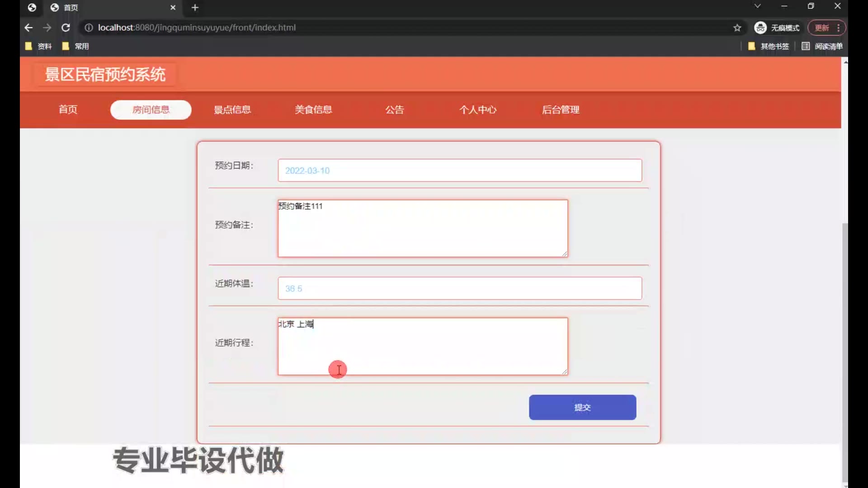Submit the form with 提交 button
This screenshot has height=488, width=868.
click(582, 407)
